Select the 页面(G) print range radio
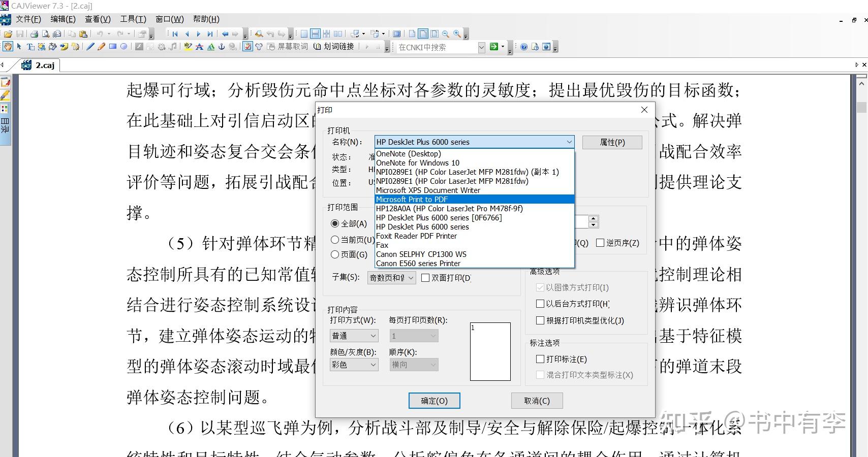Image resolution: width=868 pixels, height=457 pixels. tap(335, 254)
